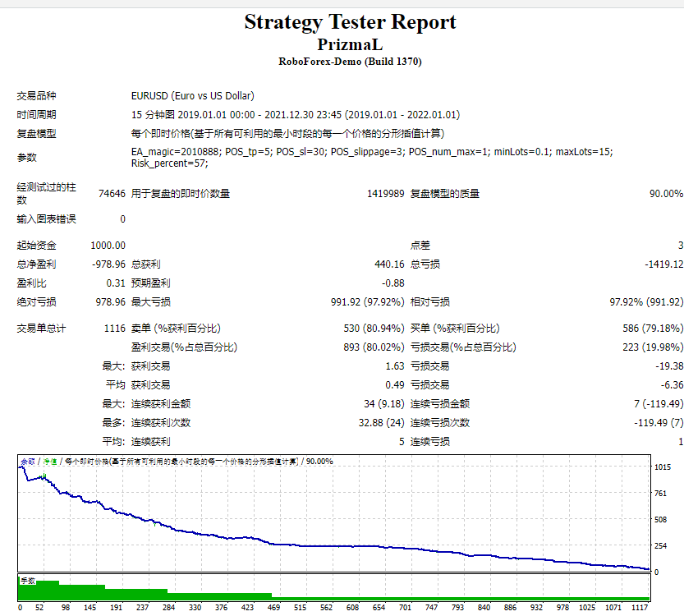Click x-axis label 469

click(x=273, y=607)
